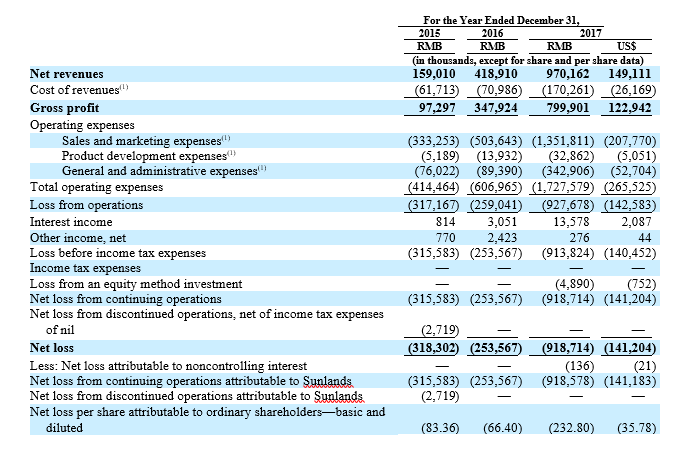Click the Other income value 2,423
681x454 pixels.
pyautogui.click(x=502, y=238)
